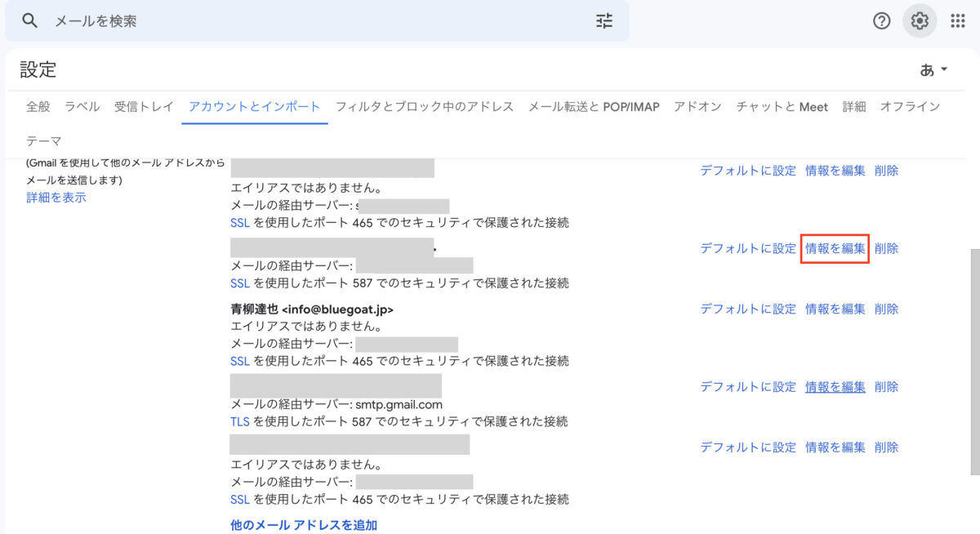Open the チャットと Meet tab

(782, 107)
